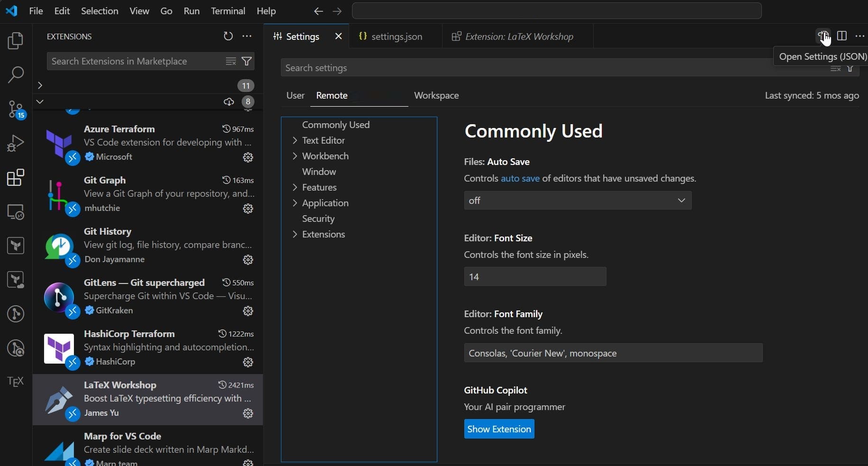Follow the auto save link
Viewport: 868px width, 466px height.
[520, 178]
